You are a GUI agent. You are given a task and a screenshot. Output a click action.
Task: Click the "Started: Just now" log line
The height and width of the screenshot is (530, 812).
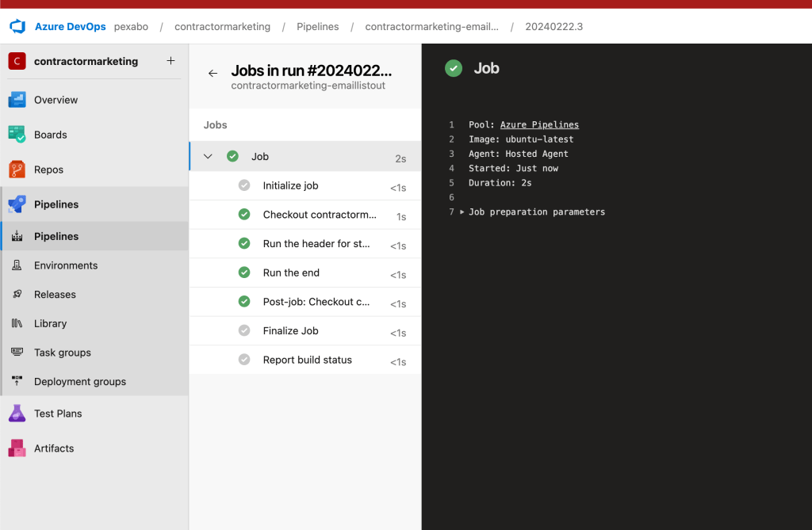pyautogui.click(x=513, y=168)
